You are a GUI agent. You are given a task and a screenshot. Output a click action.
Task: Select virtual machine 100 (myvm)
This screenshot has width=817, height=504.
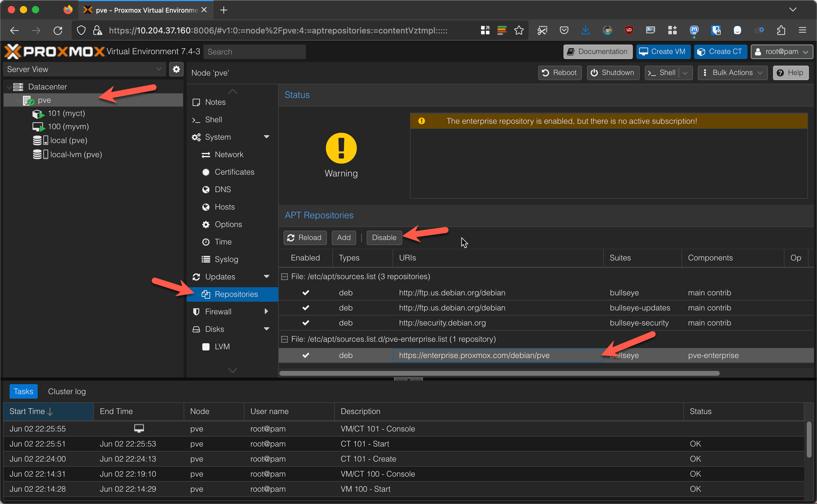click(68, 127)
